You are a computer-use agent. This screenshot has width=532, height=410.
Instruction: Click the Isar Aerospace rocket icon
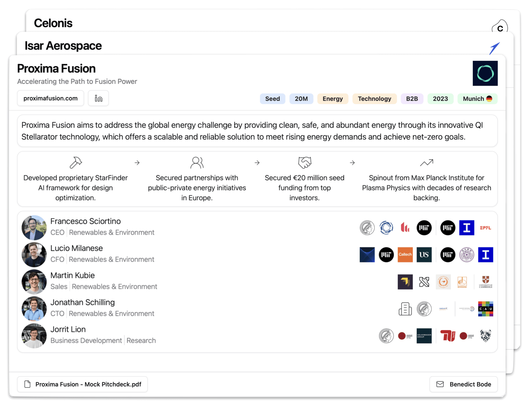(494, 48)
